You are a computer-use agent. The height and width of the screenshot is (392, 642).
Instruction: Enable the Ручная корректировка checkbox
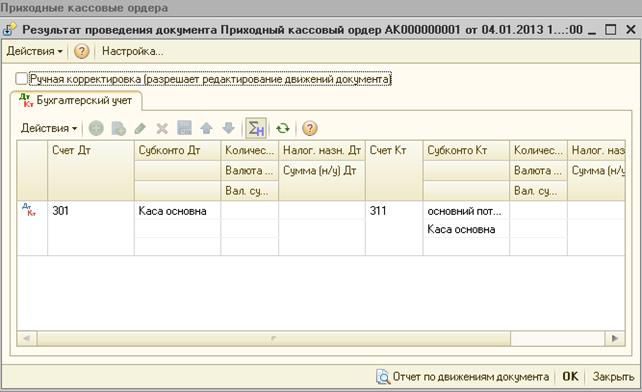[x=21, y=78]
